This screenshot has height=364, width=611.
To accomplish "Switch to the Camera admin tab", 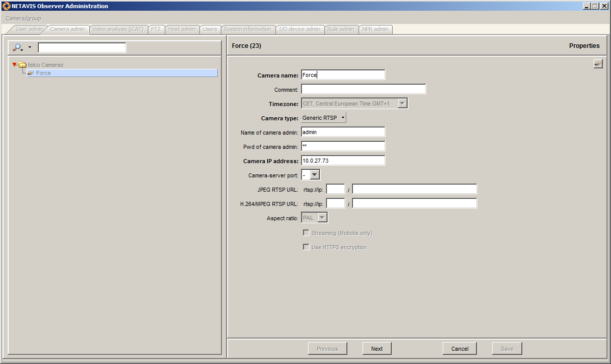I will pyautogui.click(x=67, y=29).
